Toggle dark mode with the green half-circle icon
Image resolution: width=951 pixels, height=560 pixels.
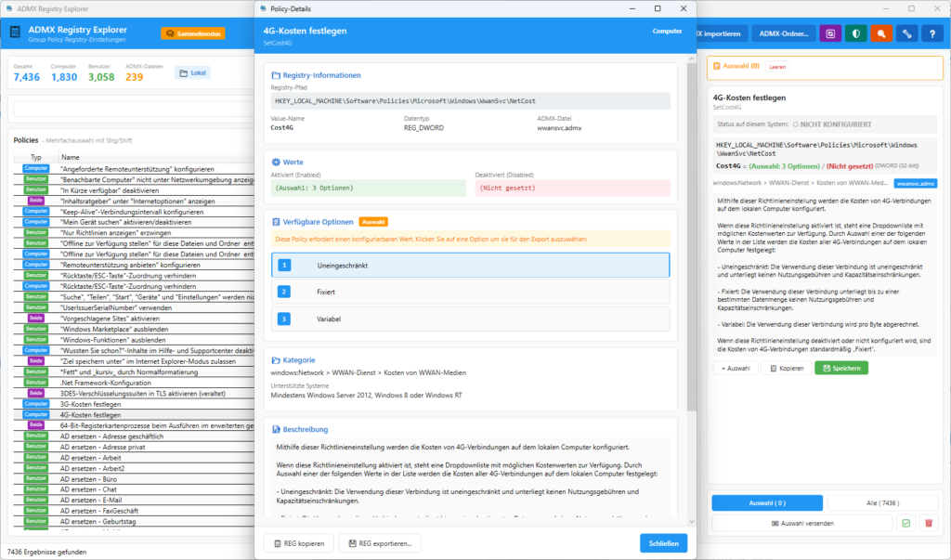[855, 33]
